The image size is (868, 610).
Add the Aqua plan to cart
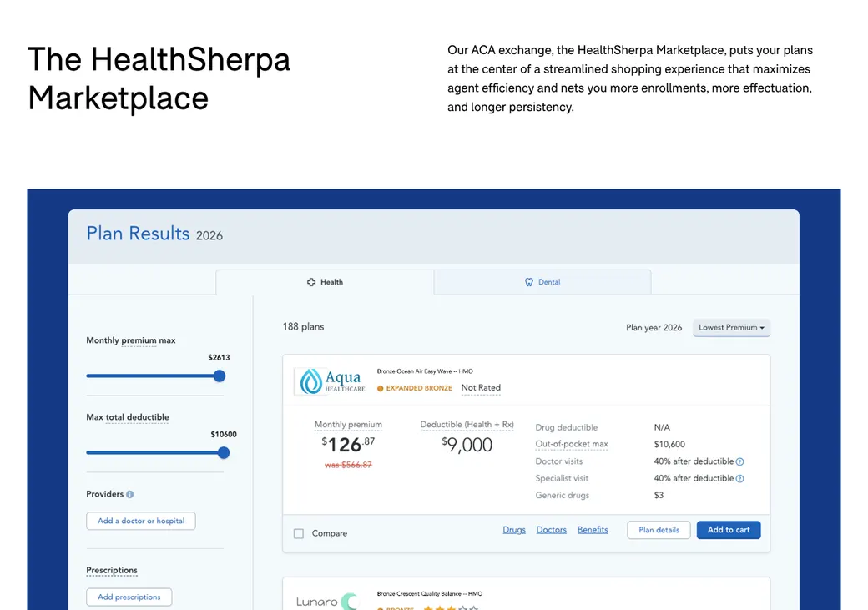(729, 530)
